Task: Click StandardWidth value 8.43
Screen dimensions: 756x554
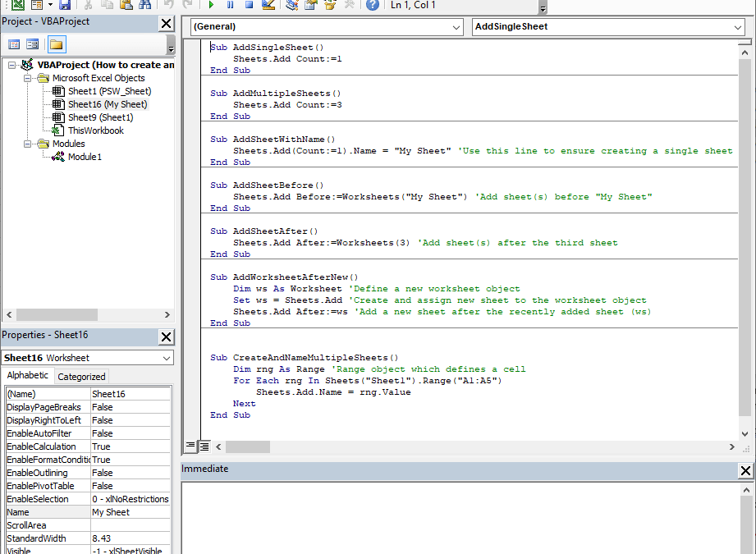Action: coord(131,538)
